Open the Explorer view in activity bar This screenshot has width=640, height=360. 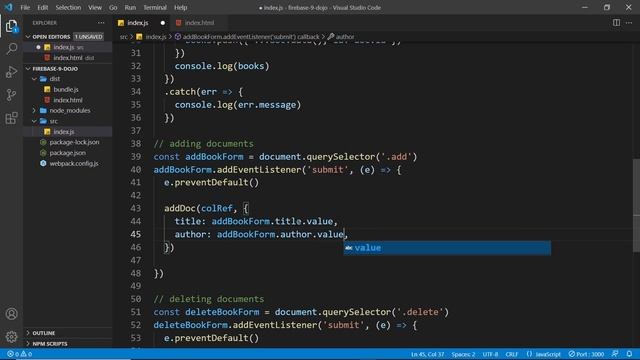[11, 26]
